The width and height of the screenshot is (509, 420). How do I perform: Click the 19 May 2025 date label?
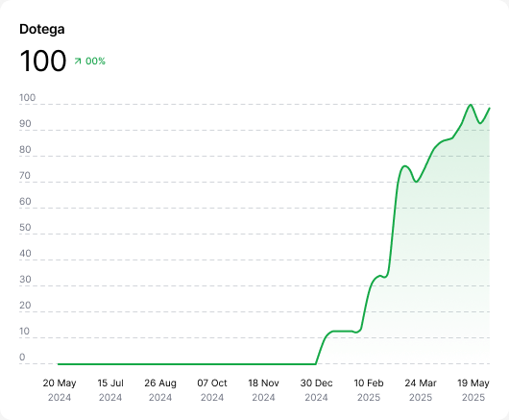coord(473,390)
